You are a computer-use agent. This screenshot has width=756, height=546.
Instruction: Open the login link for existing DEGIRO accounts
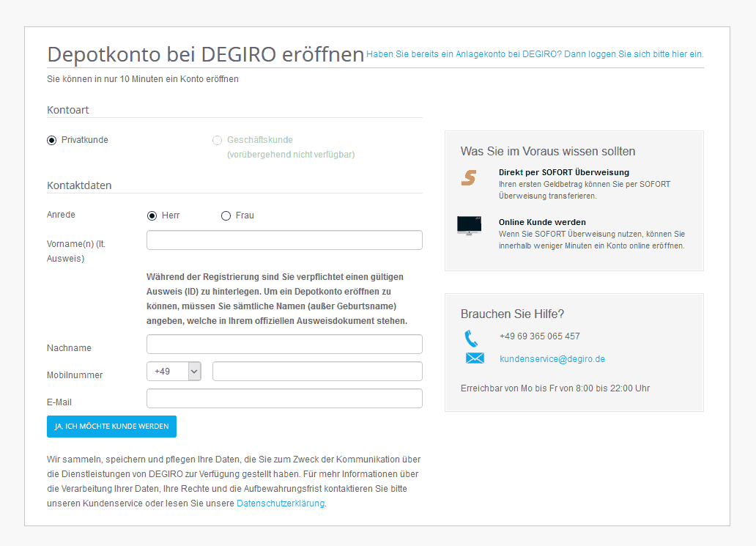[x=535, y=54]
